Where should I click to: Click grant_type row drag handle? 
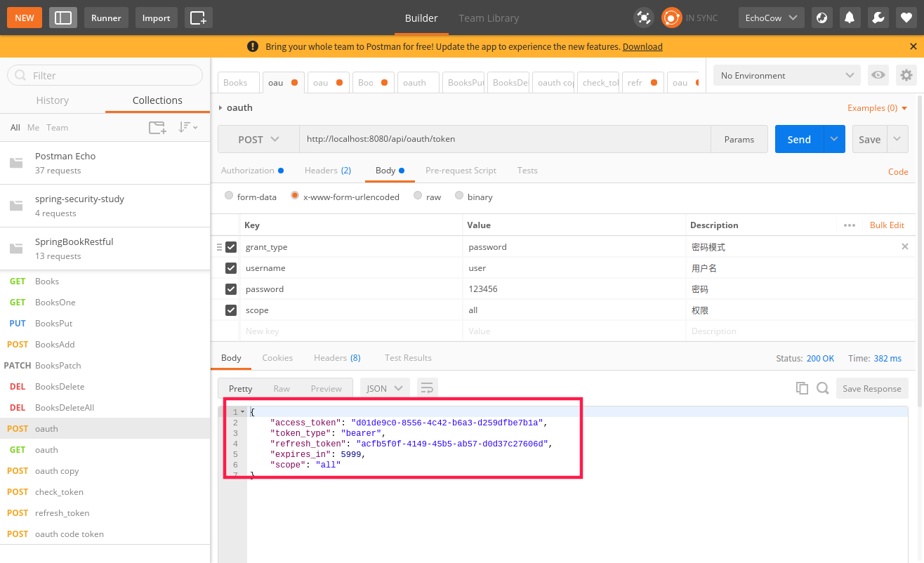(219, 247)
